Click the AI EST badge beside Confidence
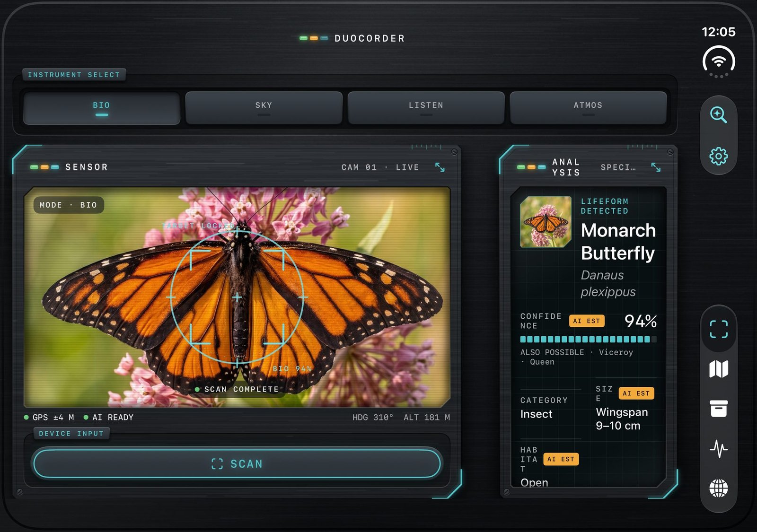This screenshot has width=757, height=532. tap(587, 321)
